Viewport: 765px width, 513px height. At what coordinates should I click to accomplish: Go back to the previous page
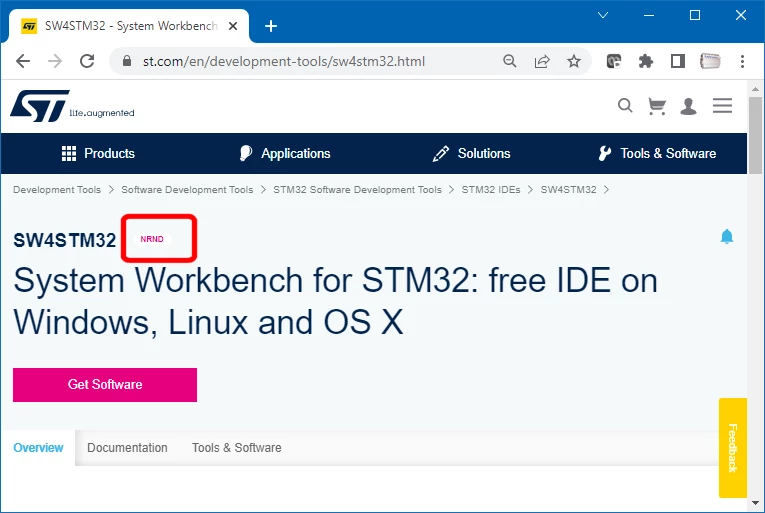point(23,61)
